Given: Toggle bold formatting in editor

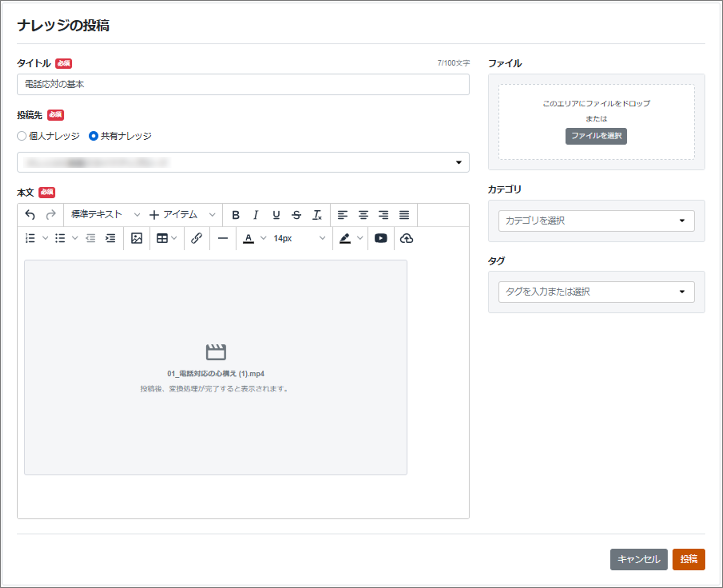Looking at the screenshot, I should (x=236, y=215).
